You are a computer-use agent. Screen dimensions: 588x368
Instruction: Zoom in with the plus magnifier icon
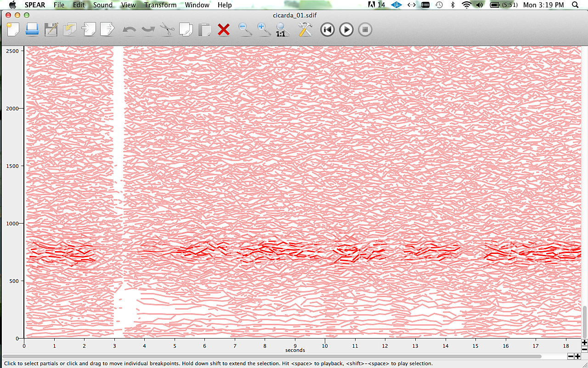pos(264,30)
